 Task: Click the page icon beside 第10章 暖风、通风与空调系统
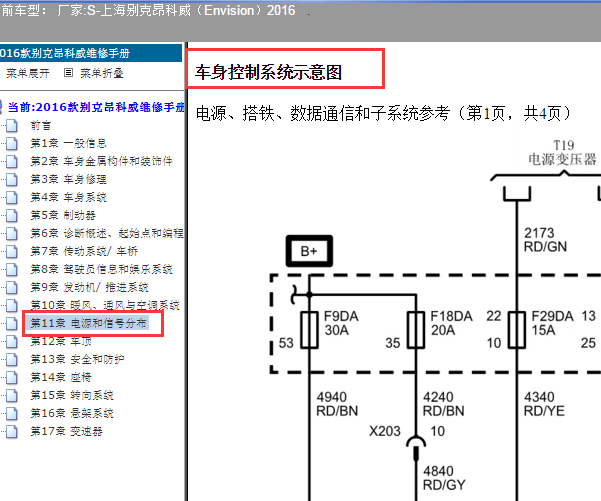pyautogui.click(x=12, y=306)
